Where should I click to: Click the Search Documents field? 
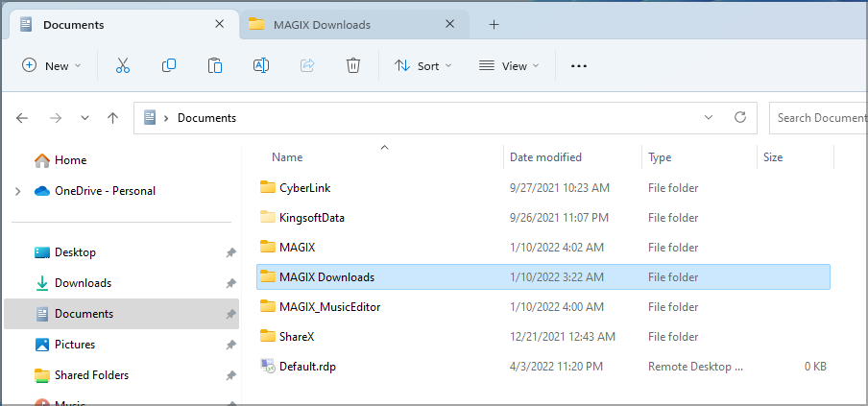pos(818,117)
